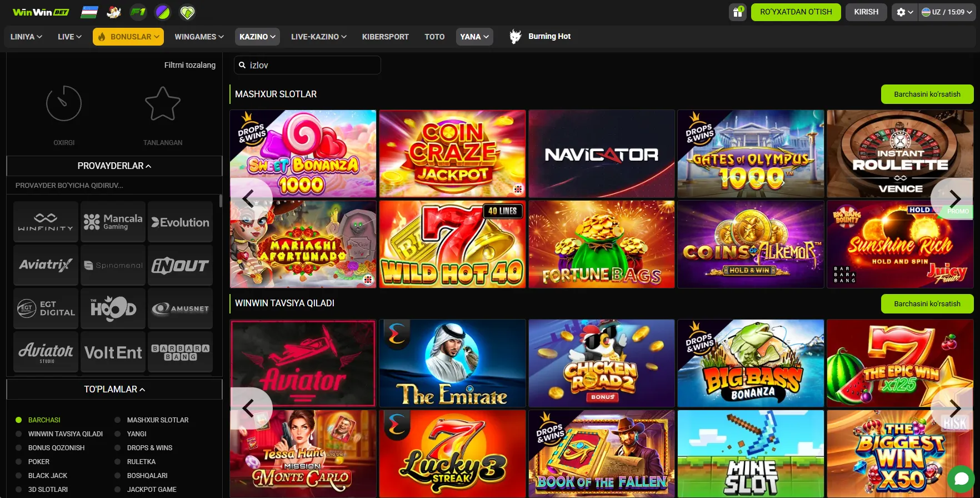Click the WinWin BET logo
This screenshot has height=498, width=980.
pos(41,12)
